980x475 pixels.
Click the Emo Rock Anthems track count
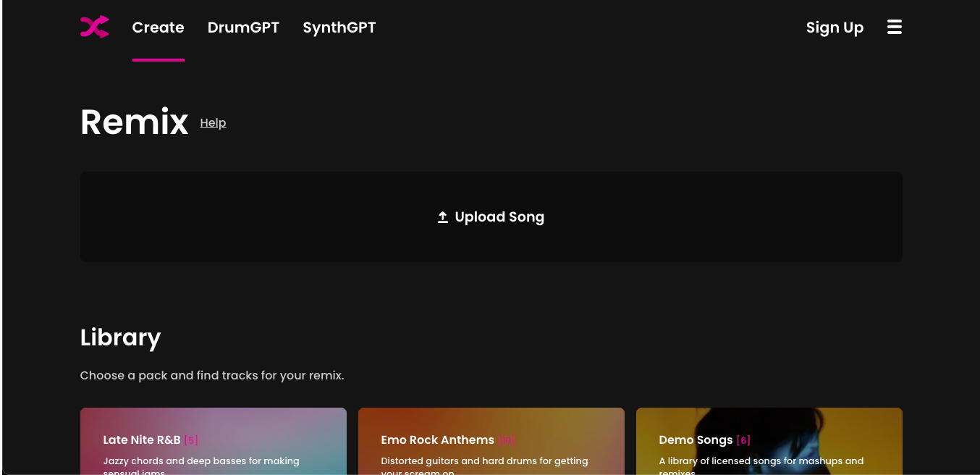[507, 440]
